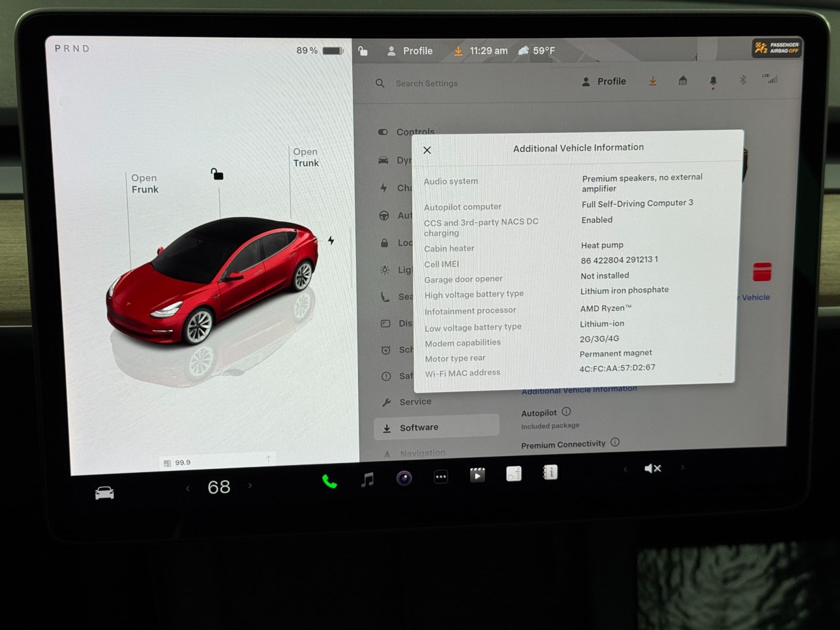This screenshot has height=630, width=840.
Task: Tap the Bluetooth icon in settings header
Action: [742, 80]
